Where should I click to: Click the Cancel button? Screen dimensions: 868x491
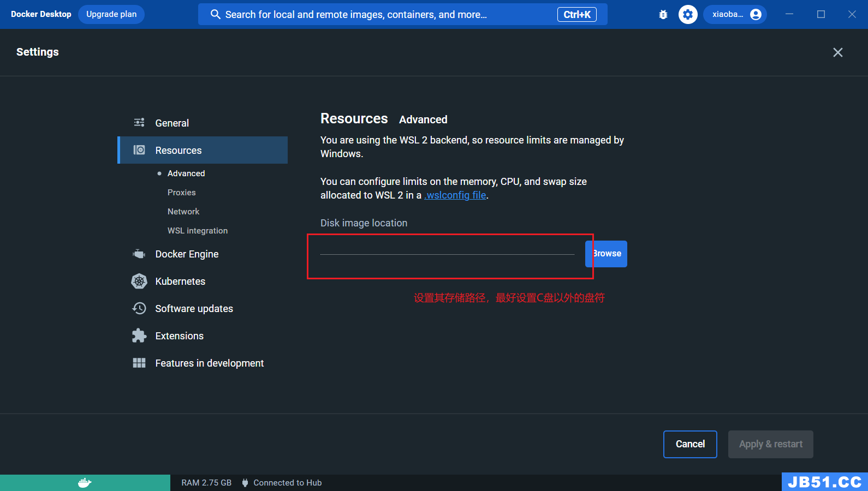click(x=690, y=444)
